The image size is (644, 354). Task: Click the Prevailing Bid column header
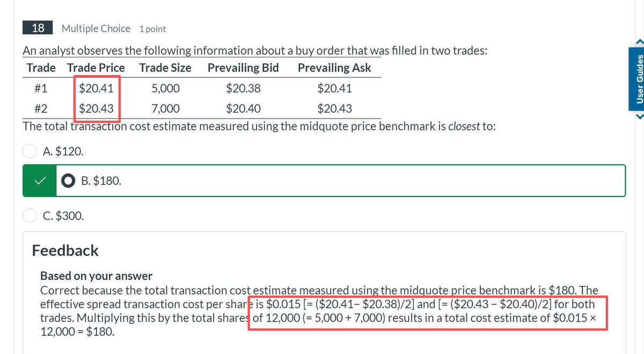coord(243,68)
